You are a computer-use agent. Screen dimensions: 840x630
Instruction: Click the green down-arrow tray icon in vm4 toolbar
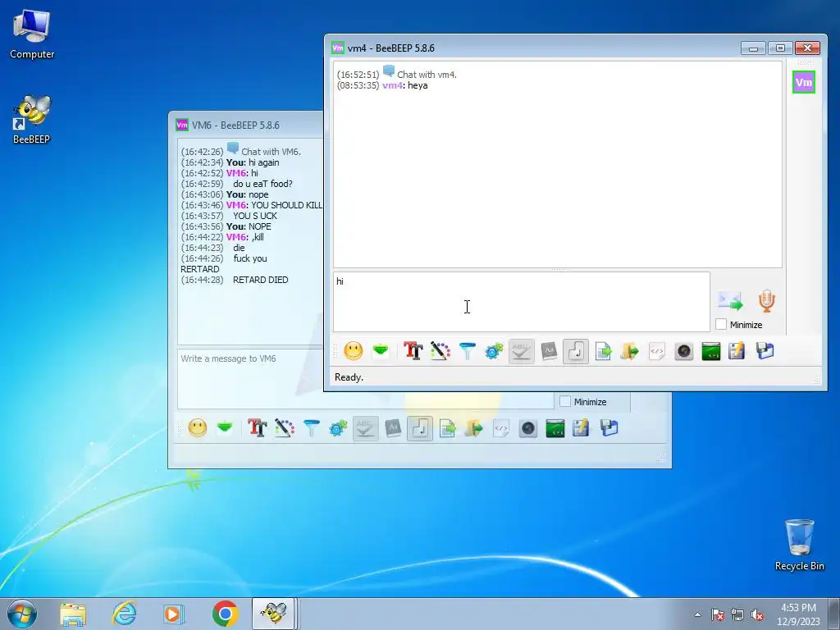click(x=381, y=351)
